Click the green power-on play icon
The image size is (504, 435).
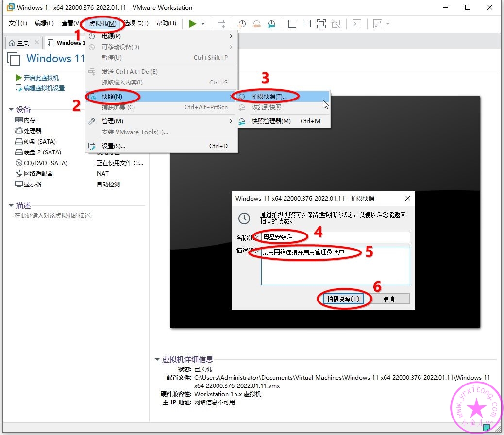click(x=193, y=24)
